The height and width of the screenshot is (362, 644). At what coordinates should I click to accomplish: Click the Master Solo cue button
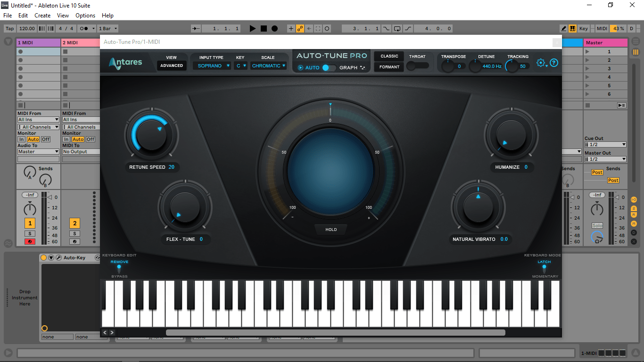597,226
